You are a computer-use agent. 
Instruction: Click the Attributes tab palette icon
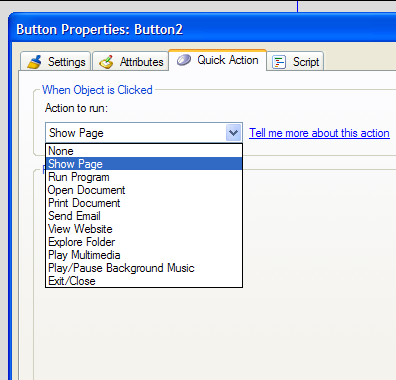pos(106,62)
